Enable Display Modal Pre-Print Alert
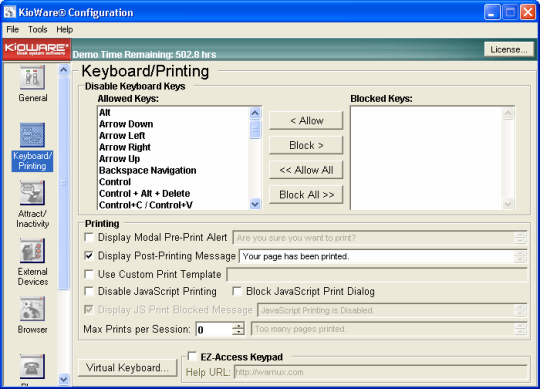540x389 pixels. 89,238
